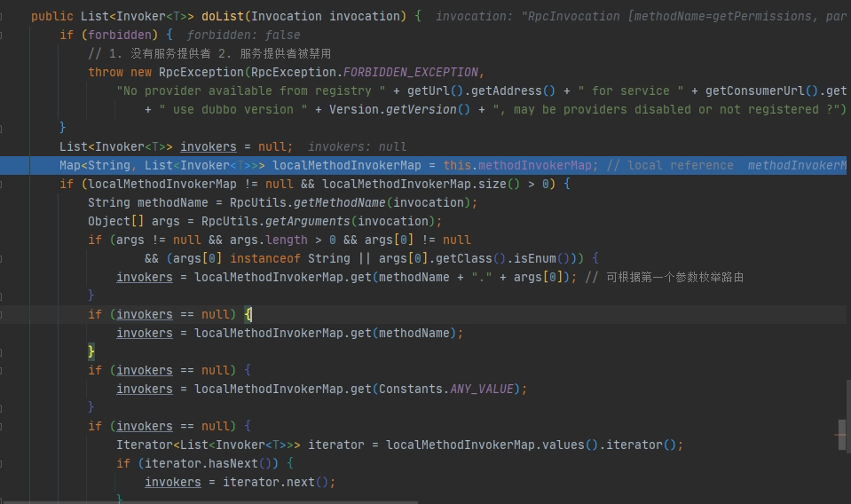Click the instanceof keyword

click(x=265, y=258)
